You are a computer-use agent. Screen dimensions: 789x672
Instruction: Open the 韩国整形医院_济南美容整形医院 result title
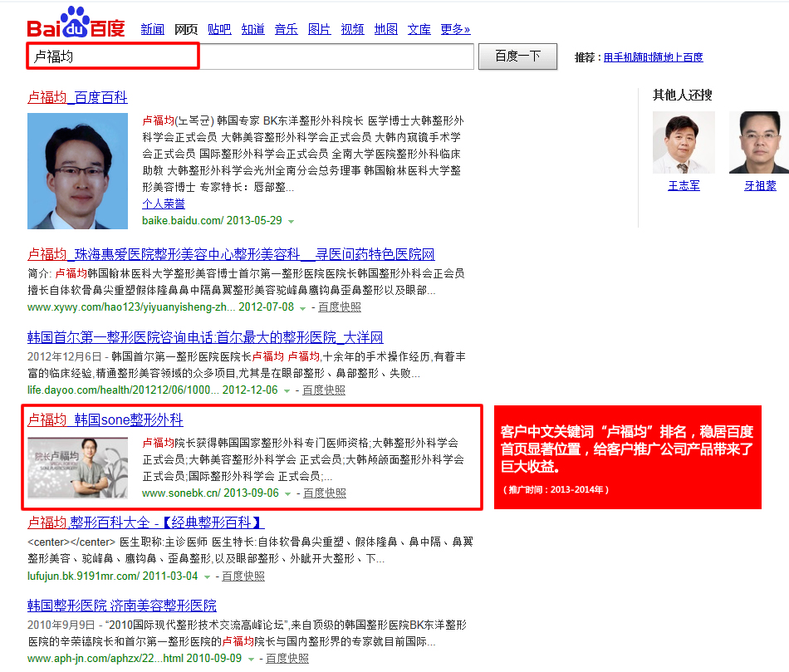click(x=122, y=605)
